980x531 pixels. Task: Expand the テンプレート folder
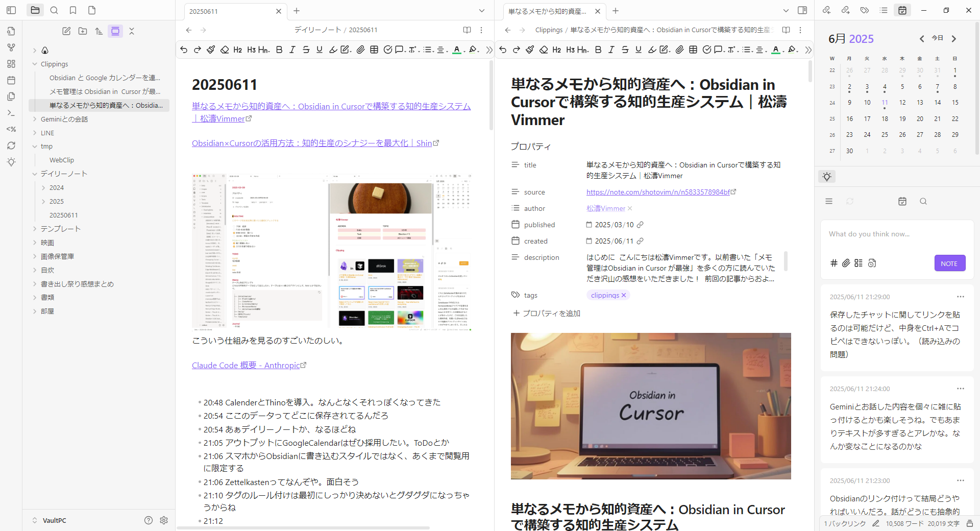[35, 229]
